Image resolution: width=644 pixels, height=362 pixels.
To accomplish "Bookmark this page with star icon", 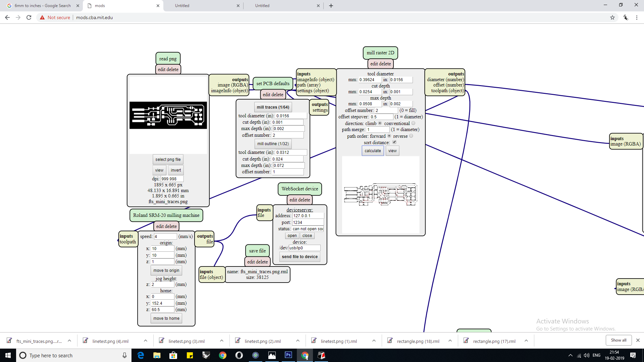I will tap(612, 17).
